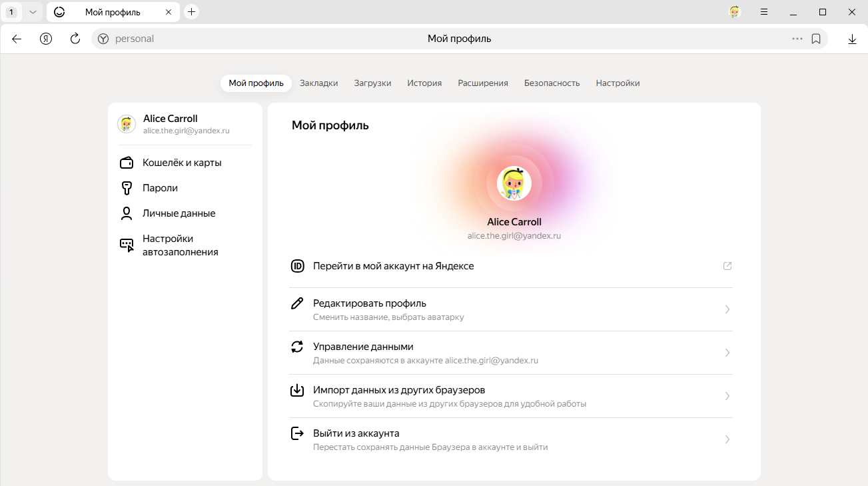Open the browser hamburger menu
The width and height of the screenshot is (868, 486).
tap(764, 12)
